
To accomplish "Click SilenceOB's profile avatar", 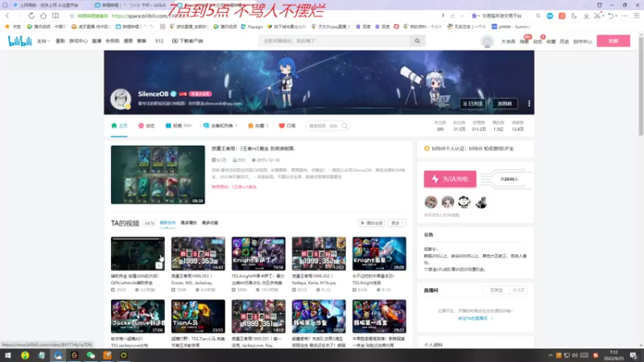I will point(121,99).
